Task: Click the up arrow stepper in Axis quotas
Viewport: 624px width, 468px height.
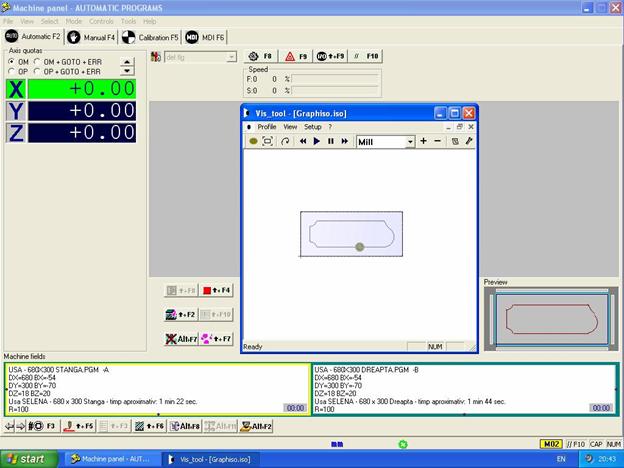Action: click(x=127, y=62)
